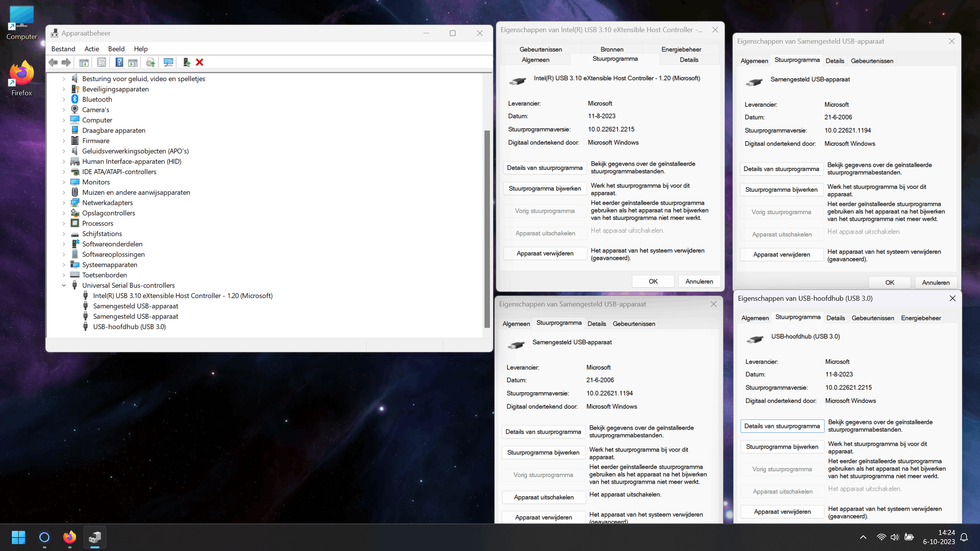Switch to Energiebeheer tab in Intel dialog
The image size is (980, 551).
[x=681, y=49]
